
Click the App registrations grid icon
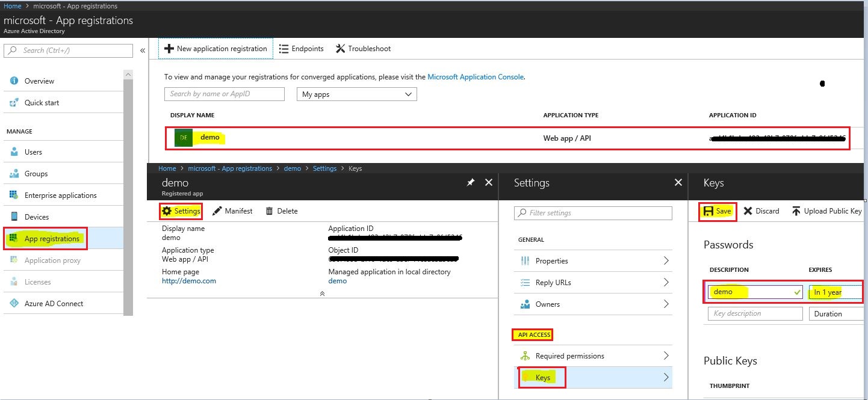(x=14, y=238)
